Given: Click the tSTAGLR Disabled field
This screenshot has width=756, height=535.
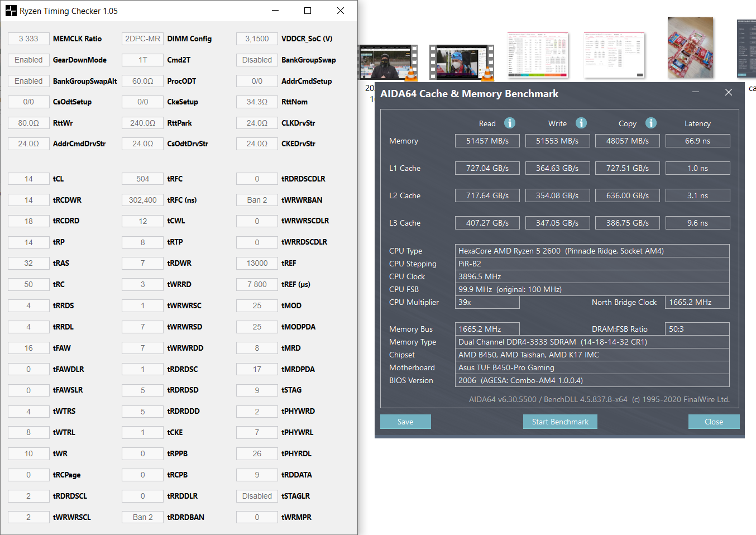Looking at the screenshot, I should [x=257, y=496].
